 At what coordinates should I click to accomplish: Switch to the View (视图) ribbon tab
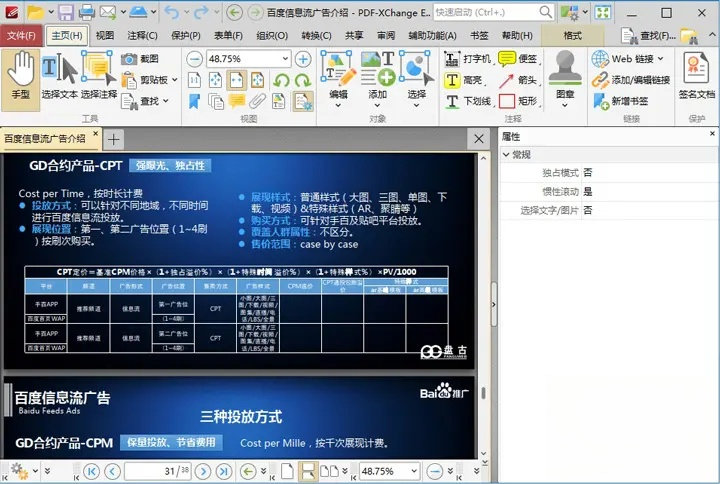point(105,35)
